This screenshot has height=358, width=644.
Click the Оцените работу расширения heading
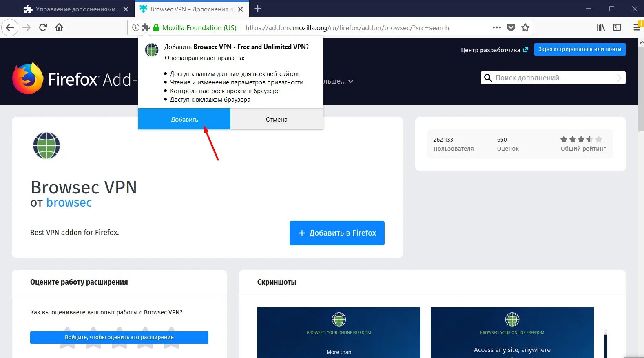click(x=79, y=282)
